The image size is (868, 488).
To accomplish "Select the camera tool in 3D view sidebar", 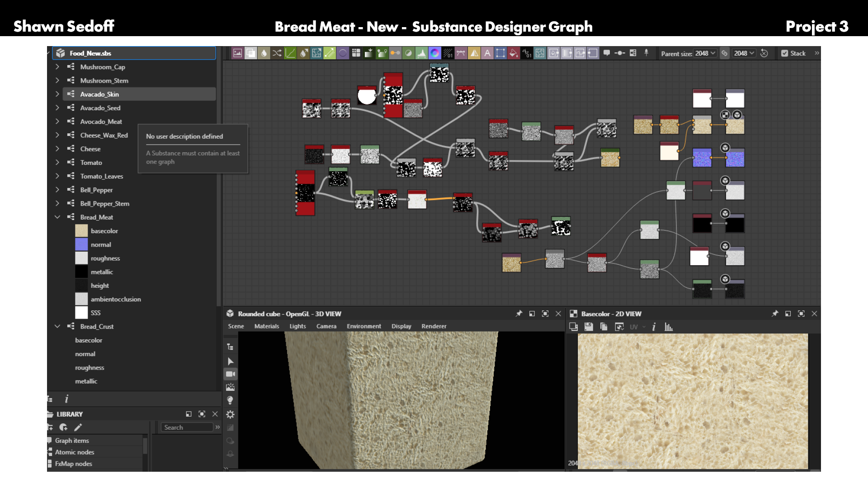I will 231,374.
